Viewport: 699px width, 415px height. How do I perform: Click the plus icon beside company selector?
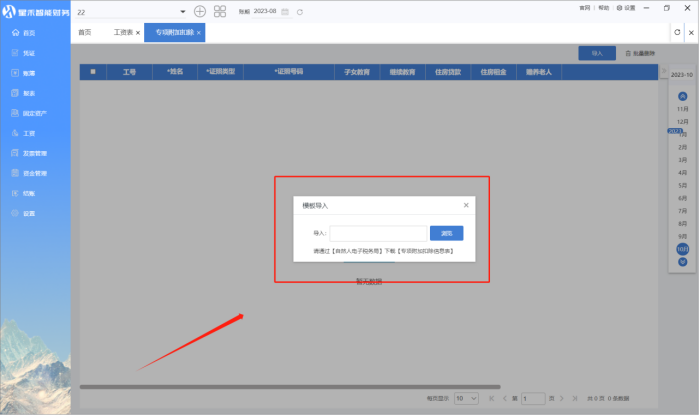200,10
